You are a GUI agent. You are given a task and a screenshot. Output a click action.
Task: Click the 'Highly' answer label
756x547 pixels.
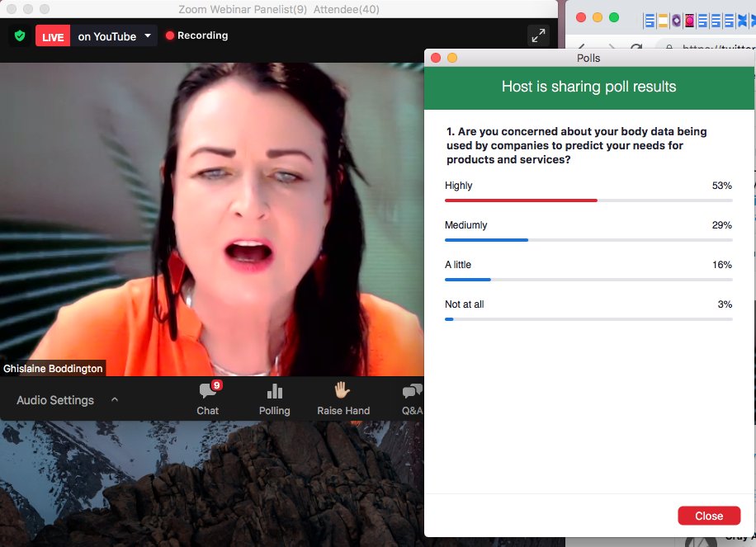(x=459, y=186)
